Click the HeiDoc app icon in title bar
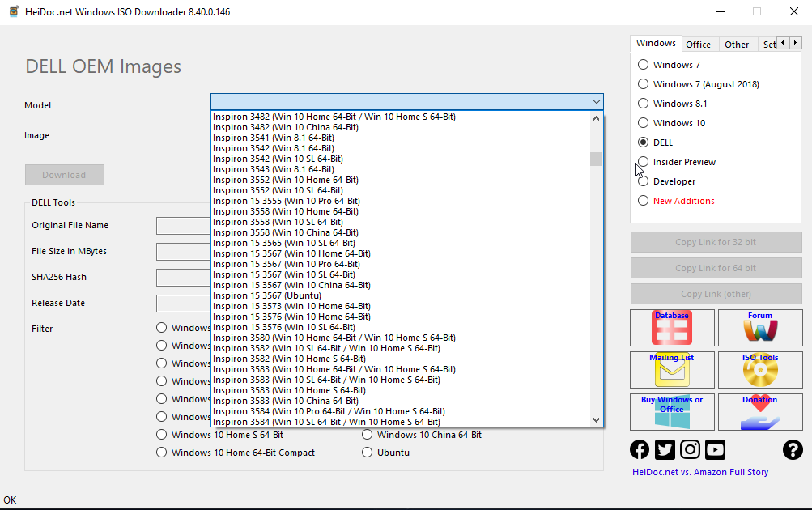This screenshot has height=510, width=812. click(x=14, y=11)
